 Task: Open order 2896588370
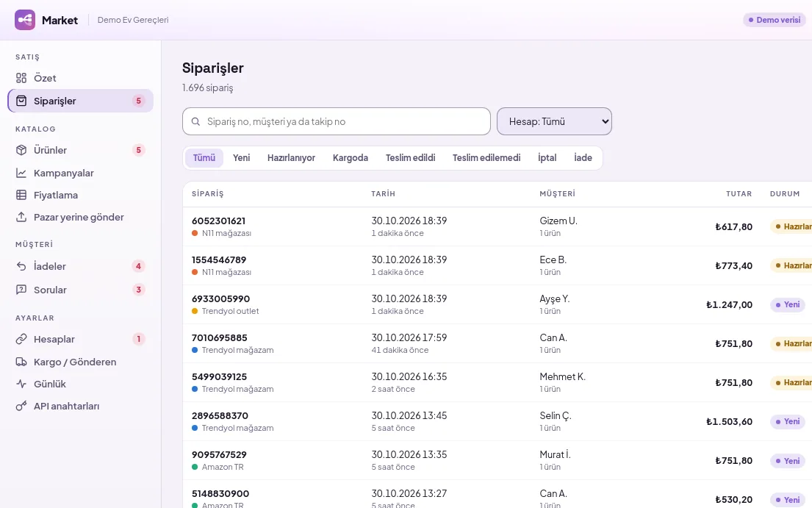pyautogui.click(x=220, y=416)
